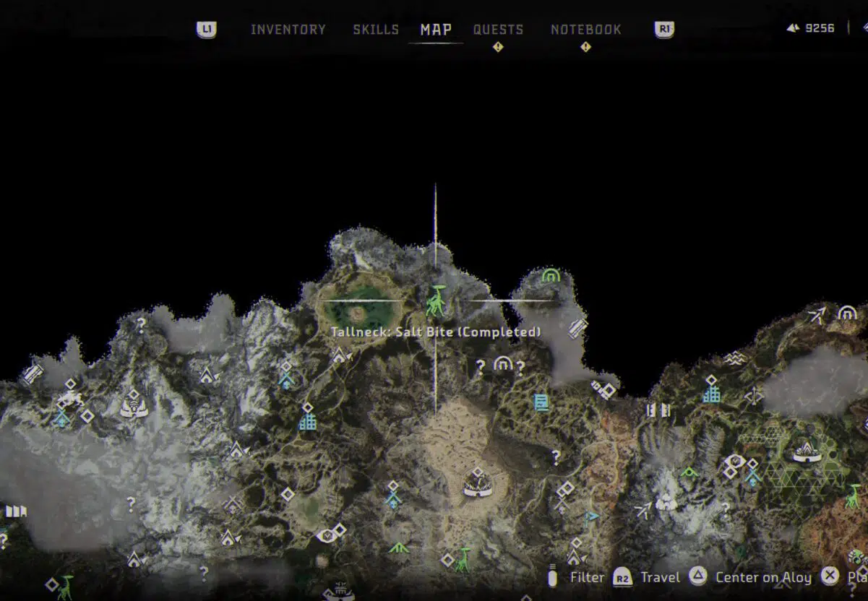
Task: Select the green arch icon on the map
Action: tap(551, 275)
